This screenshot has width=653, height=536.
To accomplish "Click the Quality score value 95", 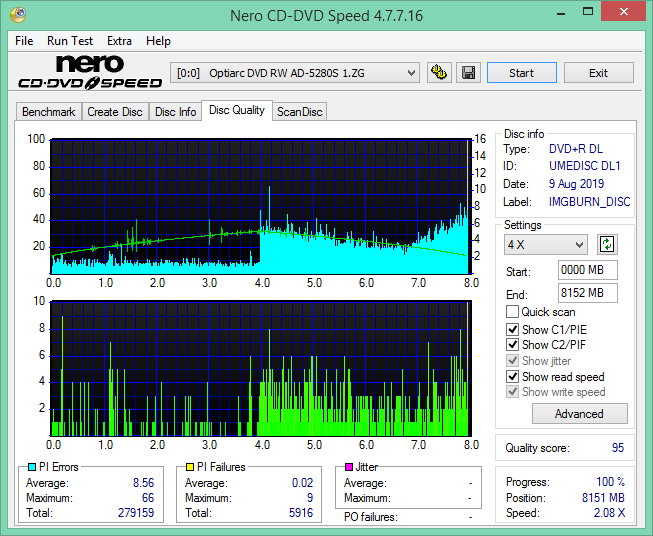I will point(618,448).
